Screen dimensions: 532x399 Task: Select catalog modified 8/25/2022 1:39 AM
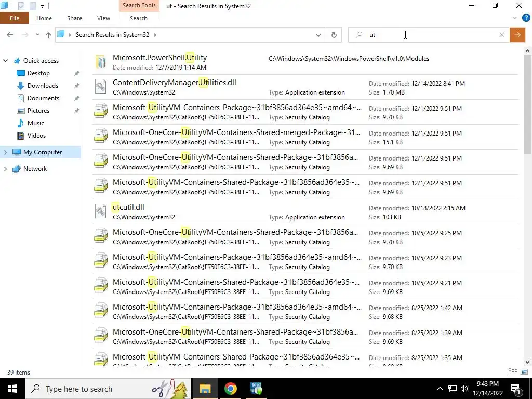(x=305, y=337)
